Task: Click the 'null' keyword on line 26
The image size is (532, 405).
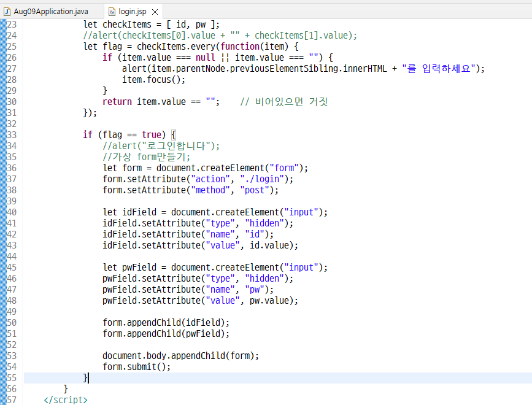Action: [206, 58]
